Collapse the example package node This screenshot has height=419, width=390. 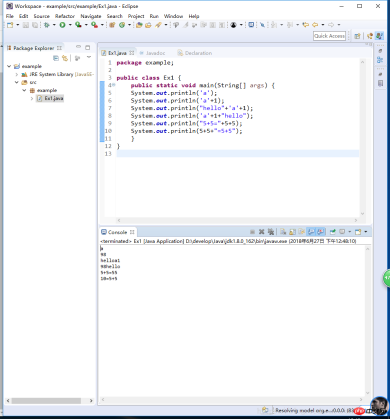tap(24, 90)
